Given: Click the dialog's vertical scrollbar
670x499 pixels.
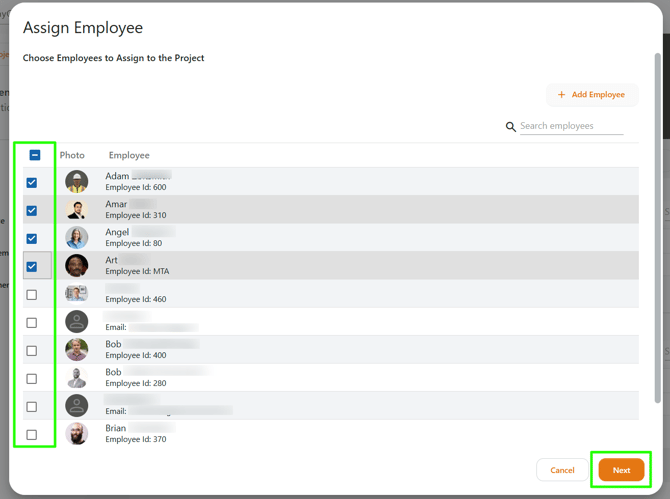Looking at the screenshot, I should click(x=658, y=227).
